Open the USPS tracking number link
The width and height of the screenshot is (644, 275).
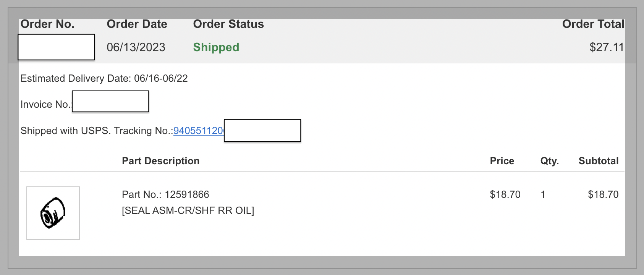pyautogui.click(x=198, y=131)
